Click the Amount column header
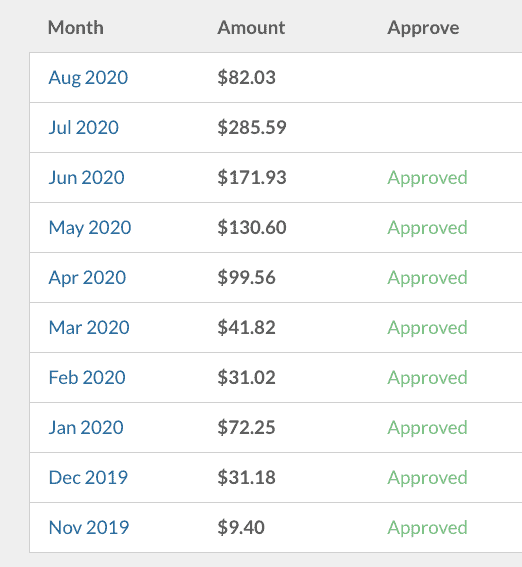Viewport: 522px width, 567px height. [x=251, y=27]
